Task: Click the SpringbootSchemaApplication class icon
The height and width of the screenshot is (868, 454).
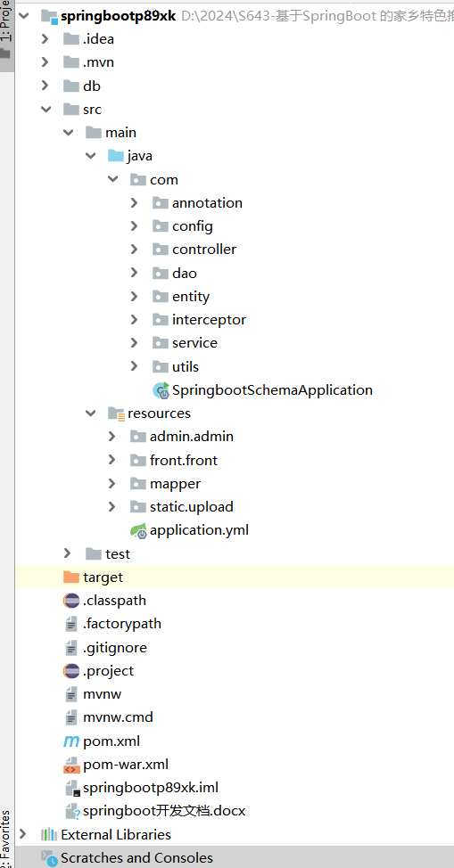Action: click(x=161, y=390)
